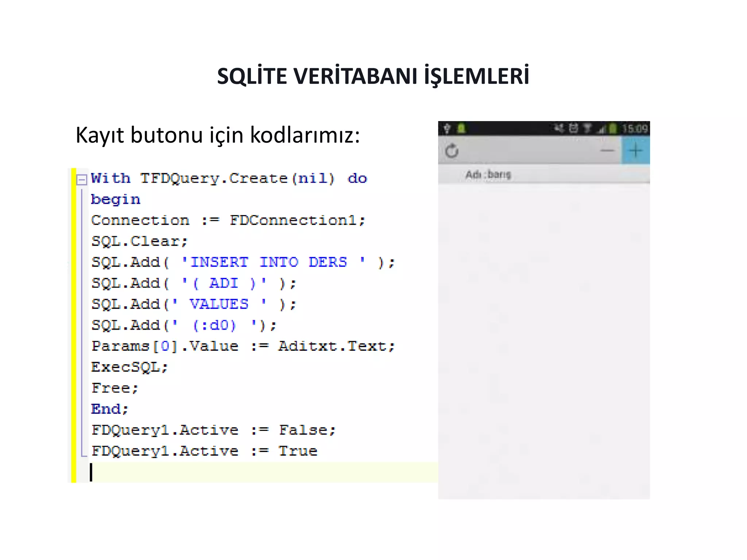Click the Wi-Fi icon in status bar
The width and height of the screenshot is (747, 560).
click(x=587, y=128)
